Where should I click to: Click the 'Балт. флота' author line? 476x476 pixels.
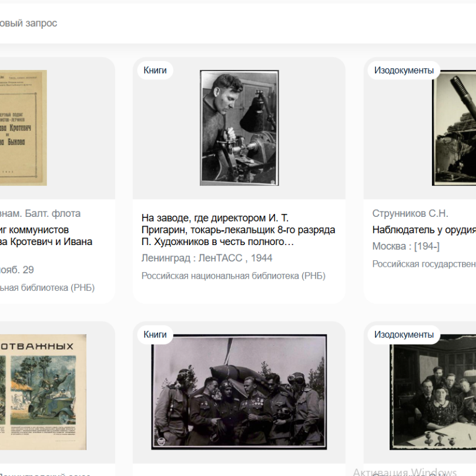click(x=40, y=213)
